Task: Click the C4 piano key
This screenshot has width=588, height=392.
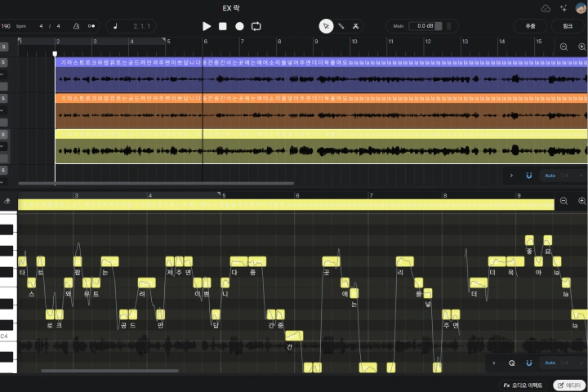Action: (8, 336)
